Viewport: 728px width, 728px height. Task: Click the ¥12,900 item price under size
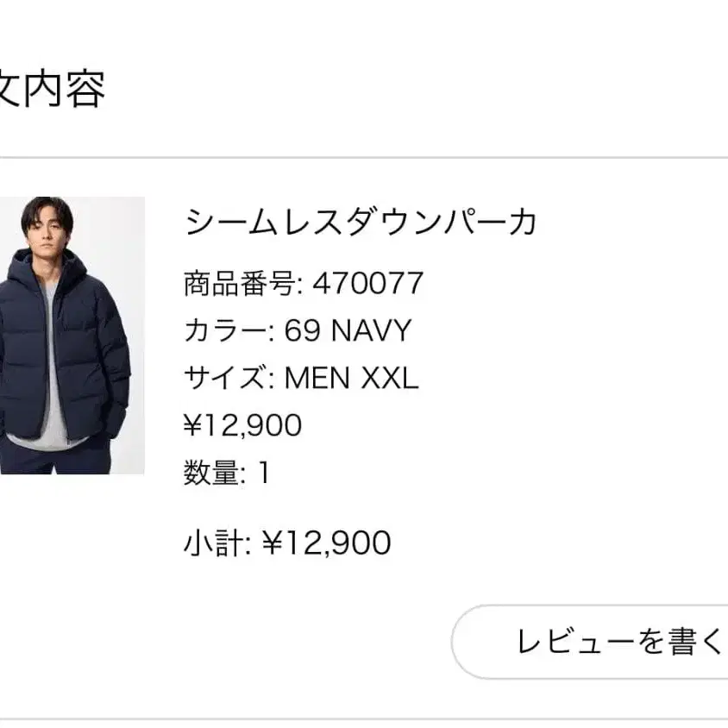pyautogui.click(x=242, y=425)
